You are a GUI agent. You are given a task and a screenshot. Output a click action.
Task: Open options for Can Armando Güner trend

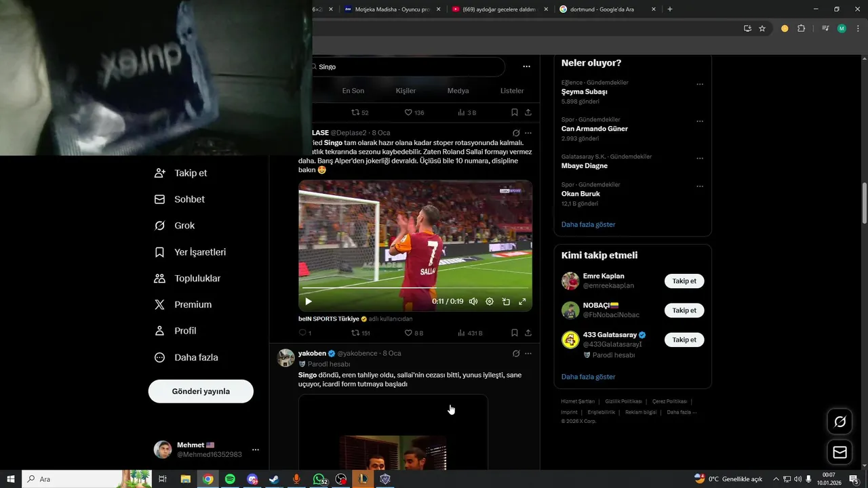(x=700, y=121)
